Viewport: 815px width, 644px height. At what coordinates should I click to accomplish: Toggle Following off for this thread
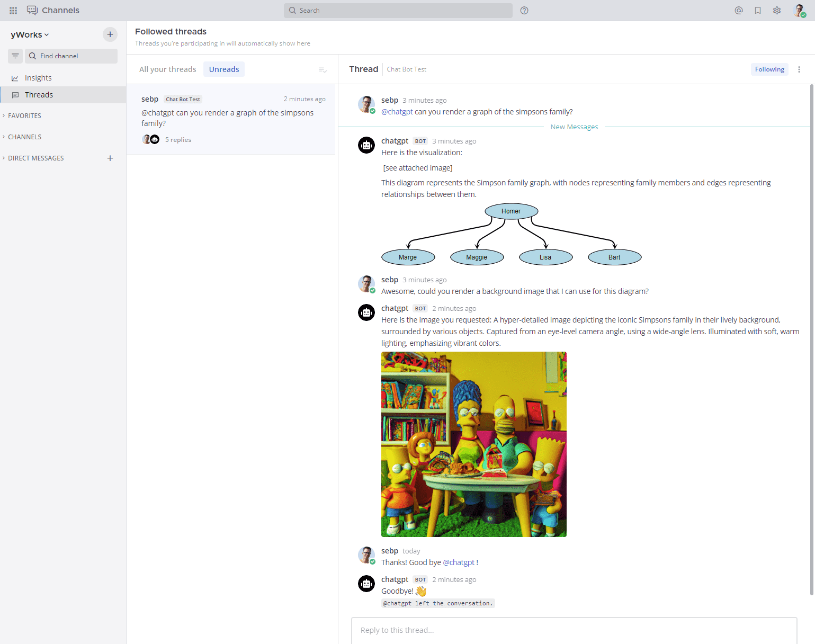point(769,69)
